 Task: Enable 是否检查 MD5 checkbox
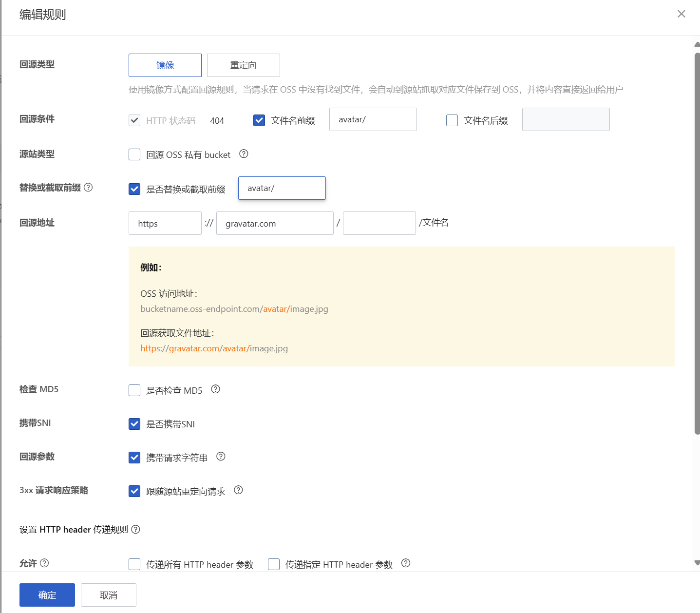click(x=134, y=390)
